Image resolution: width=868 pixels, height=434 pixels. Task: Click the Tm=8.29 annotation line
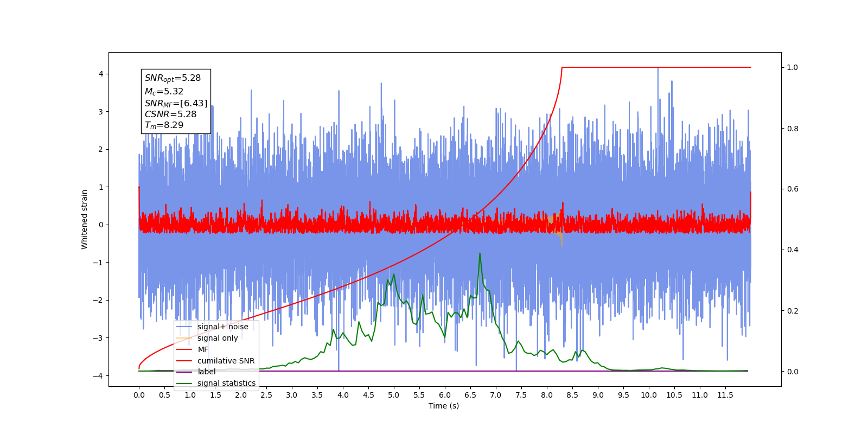(x=164, y=125)
